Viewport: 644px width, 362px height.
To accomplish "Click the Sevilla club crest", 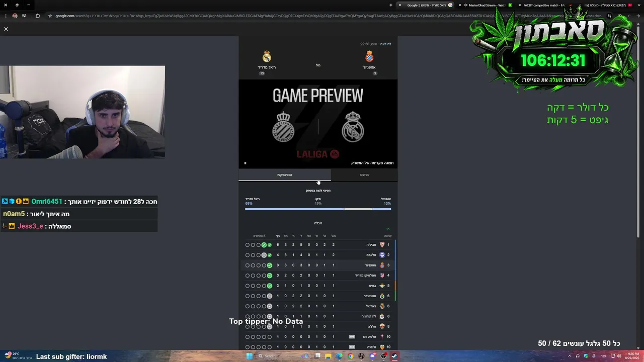I will (382, 245).
